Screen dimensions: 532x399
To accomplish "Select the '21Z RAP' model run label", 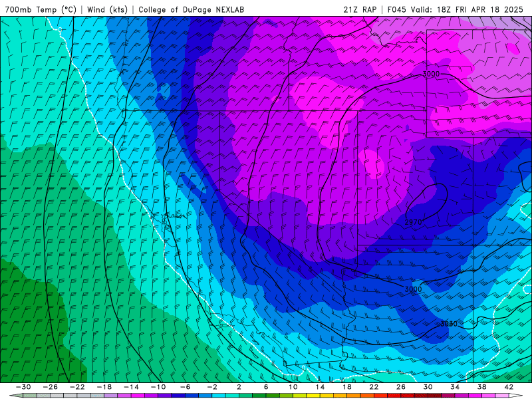I will [360, 9].
